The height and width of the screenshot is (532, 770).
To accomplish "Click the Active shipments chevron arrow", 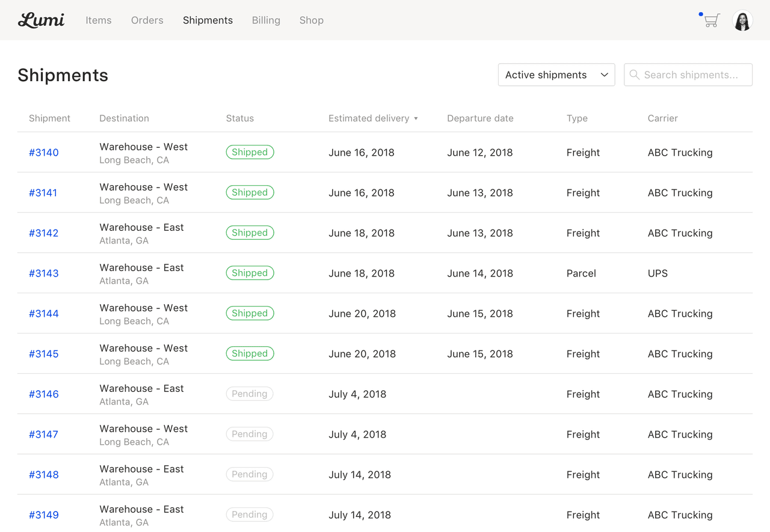I will point(604,75).
